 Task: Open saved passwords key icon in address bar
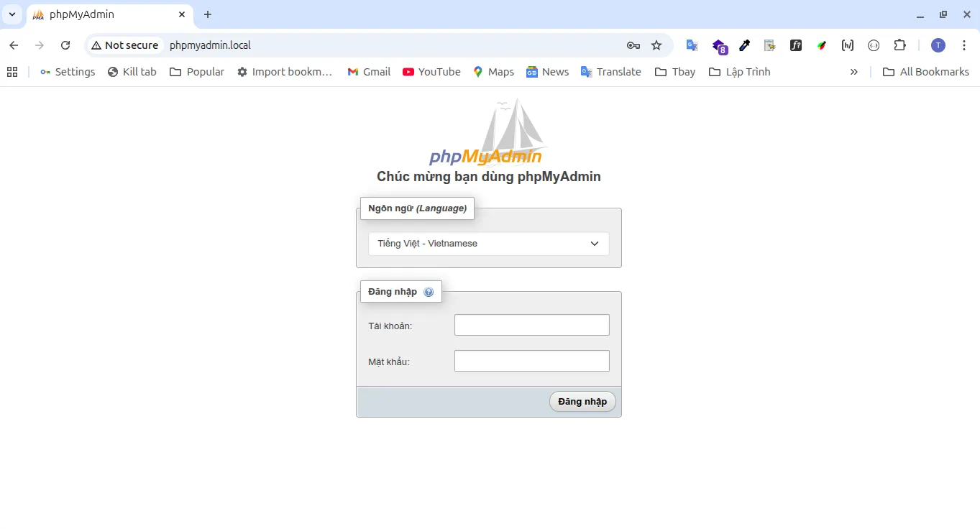pos(633,45)
